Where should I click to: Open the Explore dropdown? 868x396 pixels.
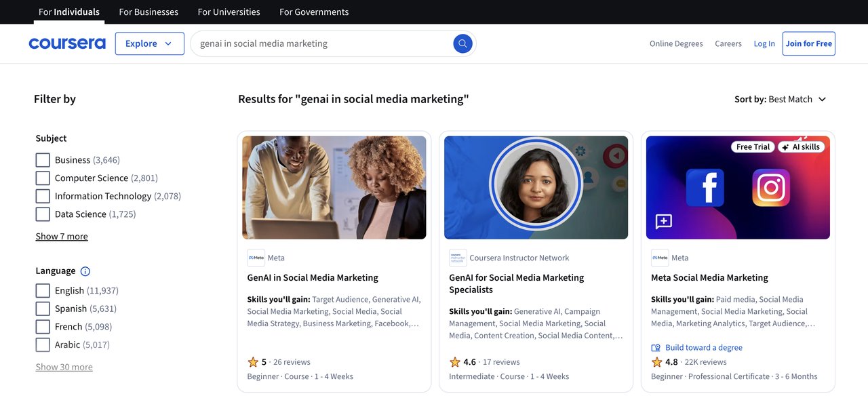(x=149, y=43)
